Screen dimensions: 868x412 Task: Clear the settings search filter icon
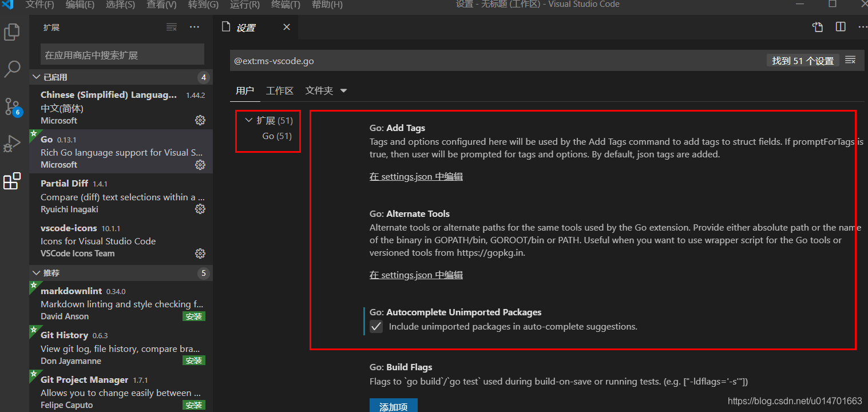850,60
